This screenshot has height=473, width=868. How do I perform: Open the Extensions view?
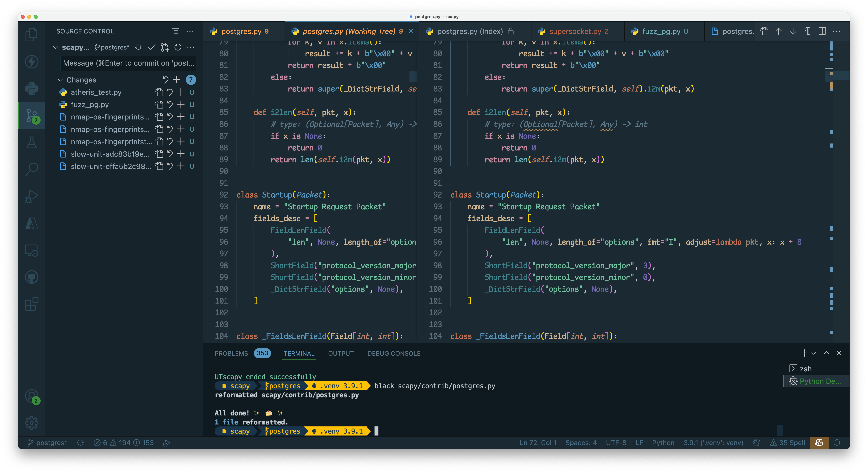[x=31, y=304]
